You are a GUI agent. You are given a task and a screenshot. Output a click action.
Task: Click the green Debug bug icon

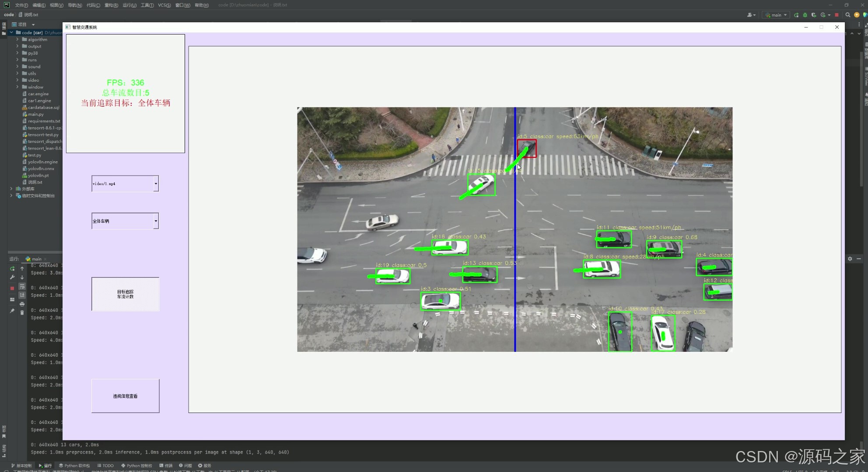pyautogui.click(x=805, y=15)
